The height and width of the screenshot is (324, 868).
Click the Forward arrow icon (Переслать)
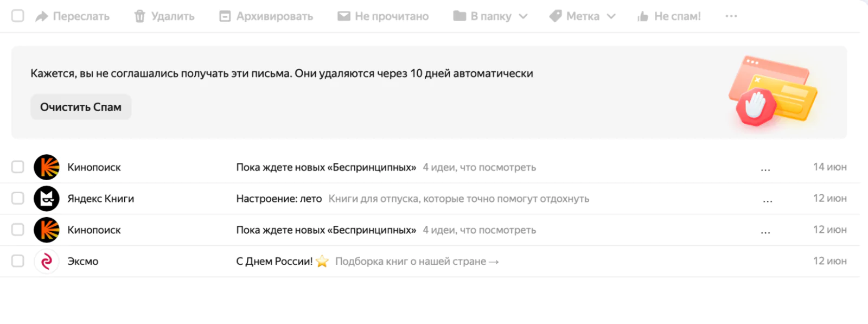(42, 16)
